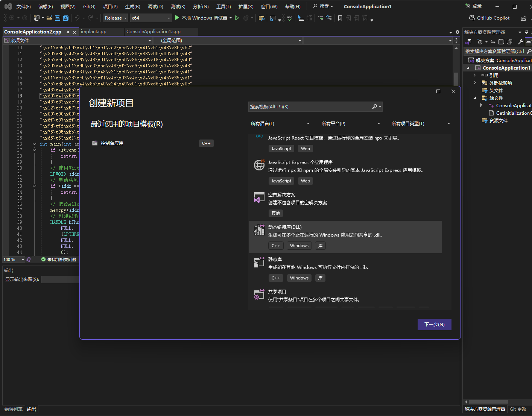This screenshot has height=416, width=532.
Task: Click the 下一步(N) button
Action: click(x=435, y=325)
